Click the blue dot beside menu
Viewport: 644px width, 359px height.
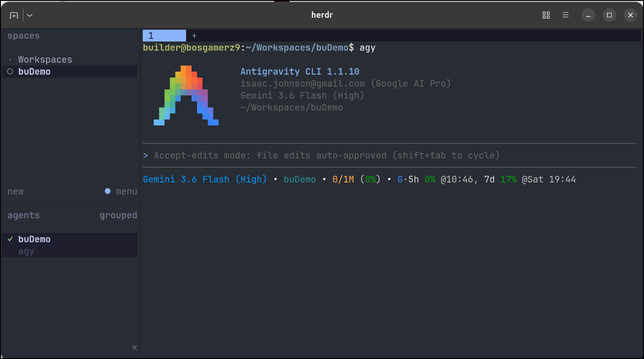(x=108, y=191)
